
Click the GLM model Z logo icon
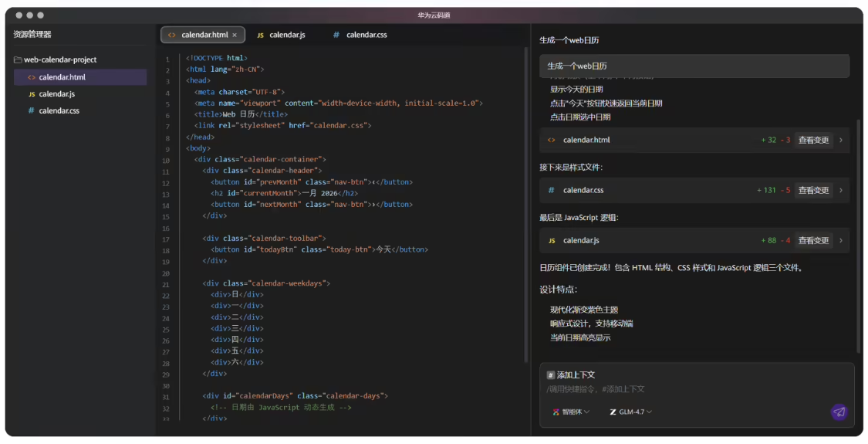(x=613, y=412)
